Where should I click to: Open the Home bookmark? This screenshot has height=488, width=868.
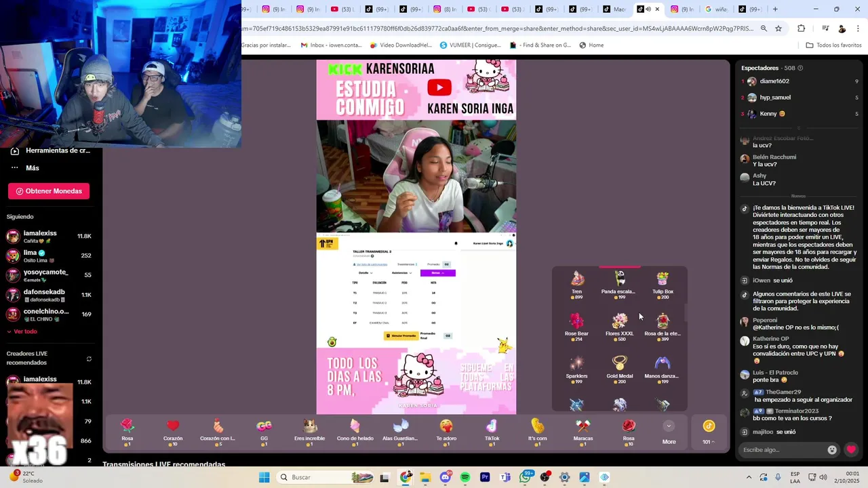click(x=591, y=45)
